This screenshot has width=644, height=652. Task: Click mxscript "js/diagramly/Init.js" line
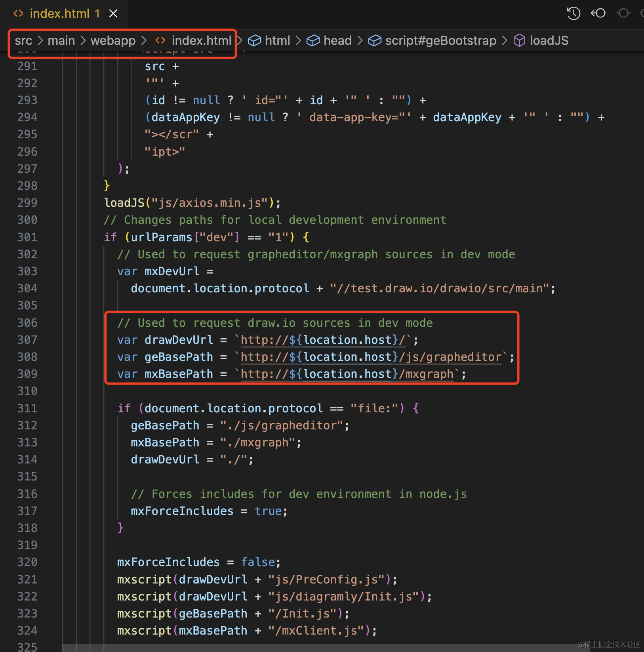click(274, 597)
